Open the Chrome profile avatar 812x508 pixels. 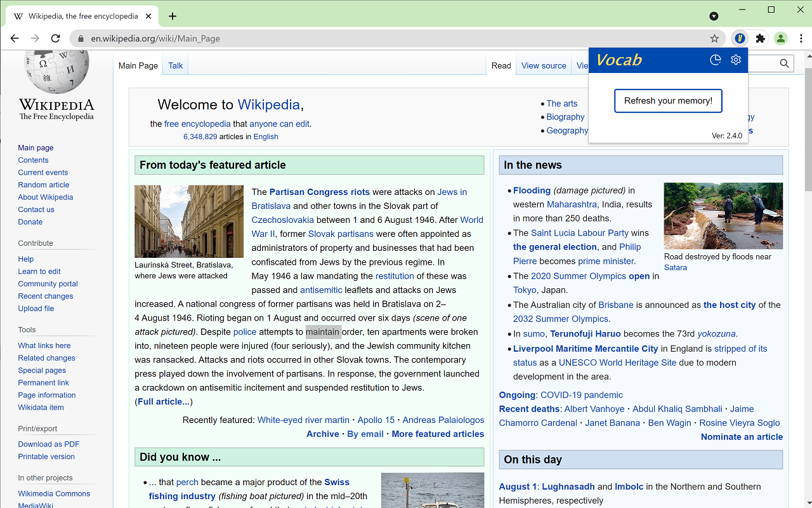(781, 38)
